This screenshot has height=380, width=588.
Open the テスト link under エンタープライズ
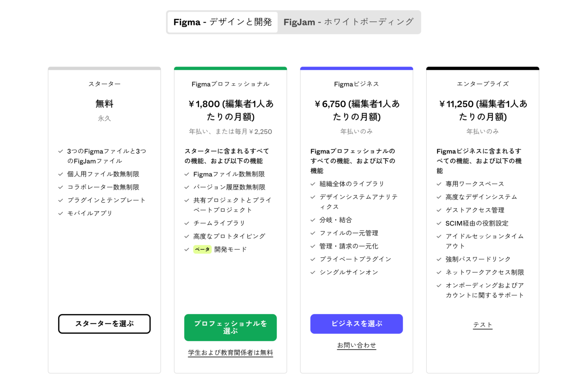click(482, 325)
